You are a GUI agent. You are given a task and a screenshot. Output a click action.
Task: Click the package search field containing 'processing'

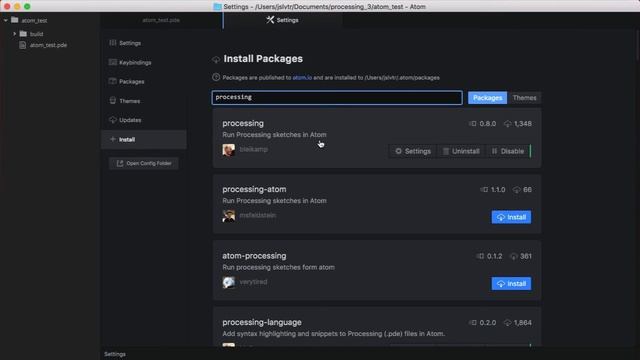coord(337,98)
